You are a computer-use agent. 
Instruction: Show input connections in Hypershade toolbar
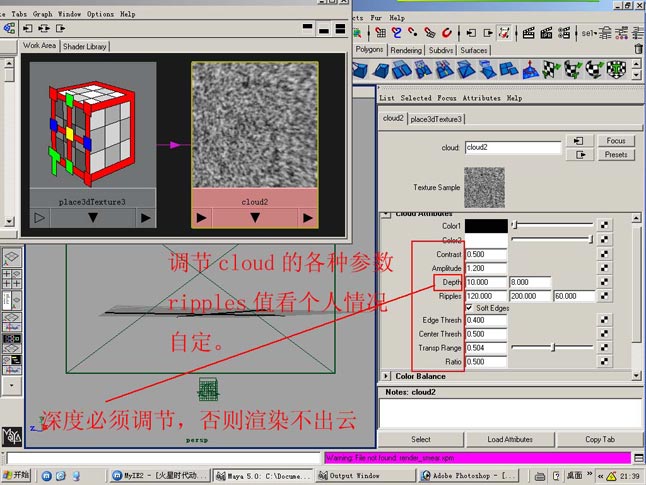point(28,28)
